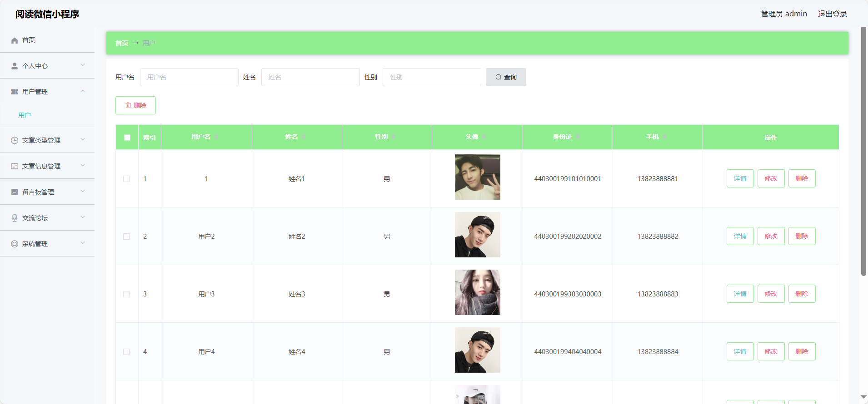Screen dimensions: 868x404
Task: Click 详情 for 用户3 row
Action: (740, 294)
